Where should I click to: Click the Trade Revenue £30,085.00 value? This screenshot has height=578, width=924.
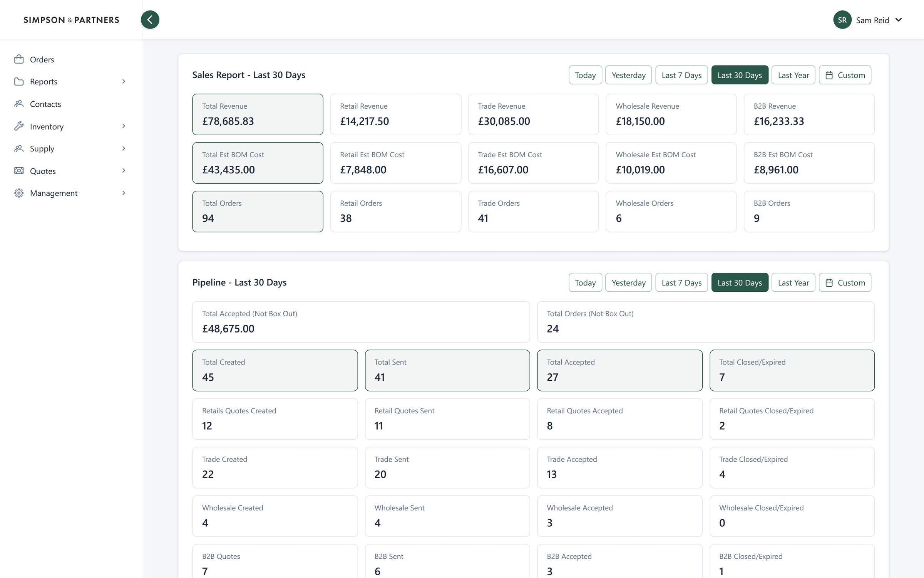[x=504, y=121]
